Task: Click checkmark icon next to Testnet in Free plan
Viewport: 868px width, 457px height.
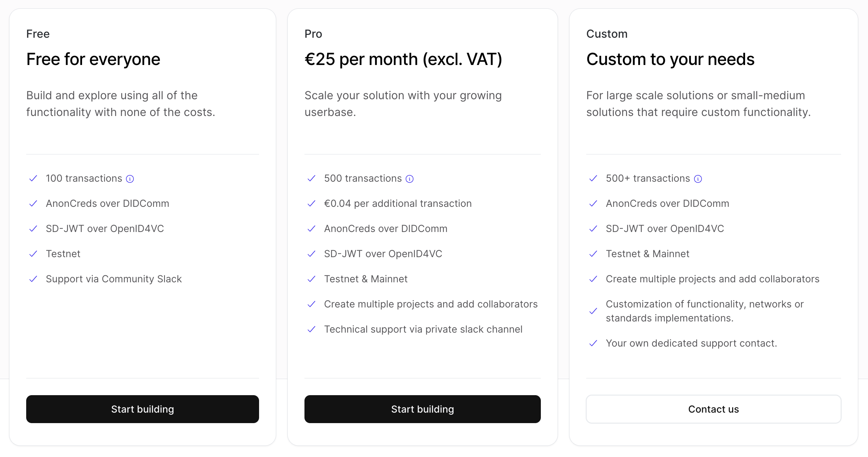Action: [33, 254]
